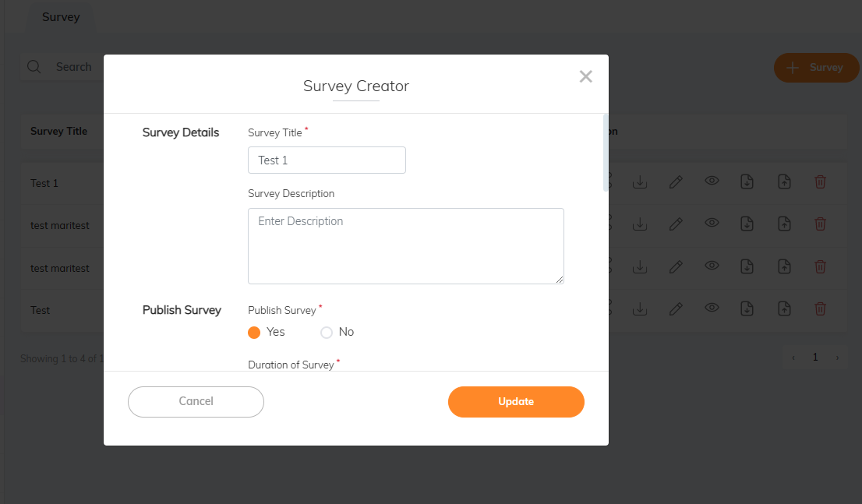This screenshot has width=862, height=504.
Task: Switch to the Survey tab
Action: point(61,17)
